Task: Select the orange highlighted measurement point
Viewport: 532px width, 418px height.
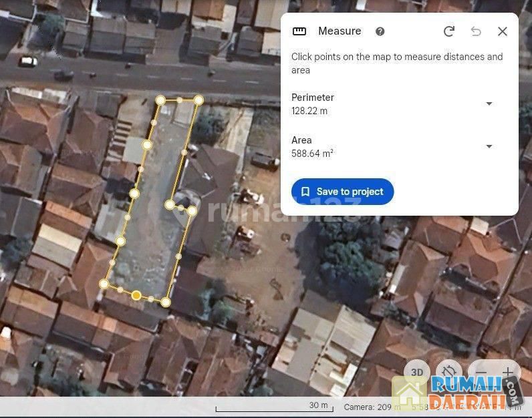Action: point(136,295)
